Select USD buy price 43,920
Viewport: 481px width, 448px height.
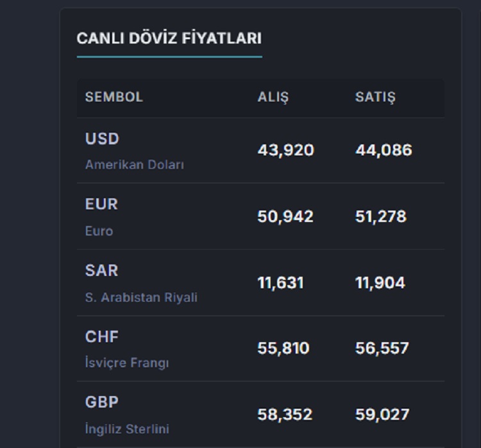(x=286, y=150)
